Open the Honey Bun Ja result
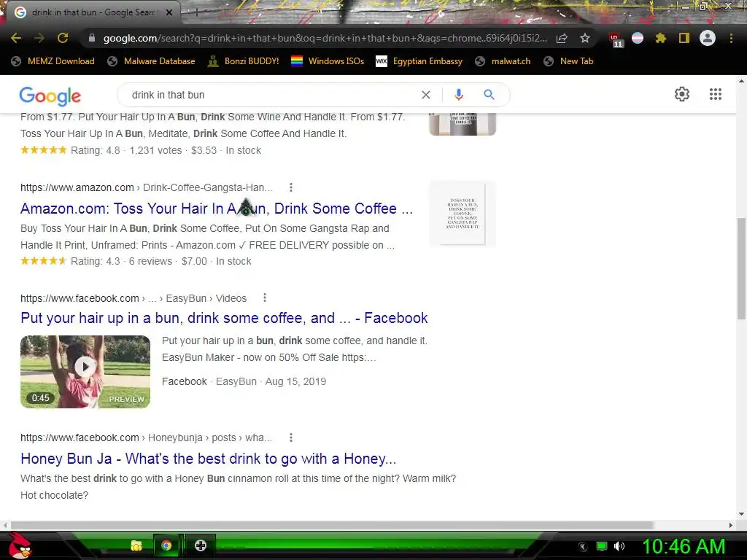Image resolution: width=747 pixels, height=560 pixels. (x=208, y=459)
